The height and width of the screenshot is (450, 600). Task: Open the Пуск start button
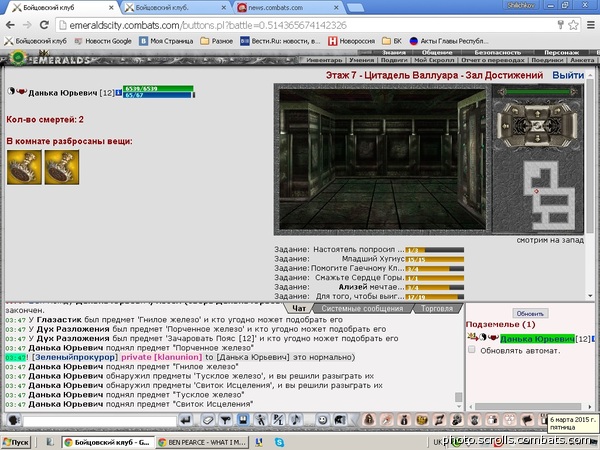click(16, 442)
